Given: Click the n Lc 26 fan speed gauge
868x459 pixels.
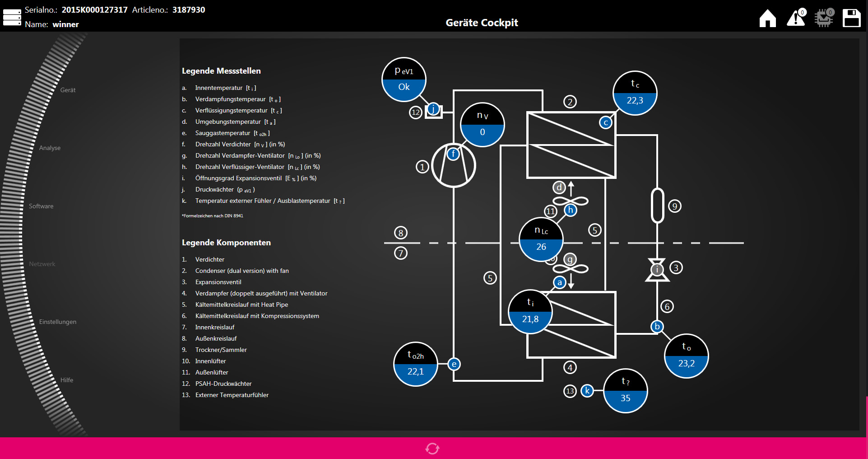Looking at the screenshot, I should (x=541, y=239).
